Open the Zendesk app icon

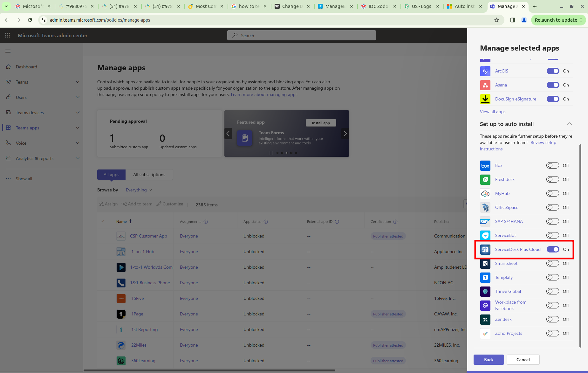[x=485, y=319]
